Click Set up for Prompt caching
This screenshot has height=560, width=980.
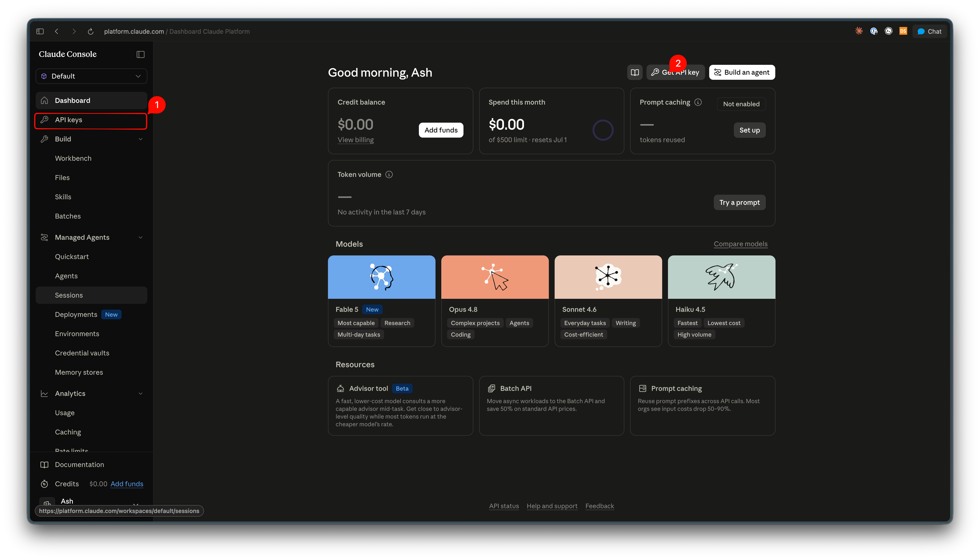point(749,130)
